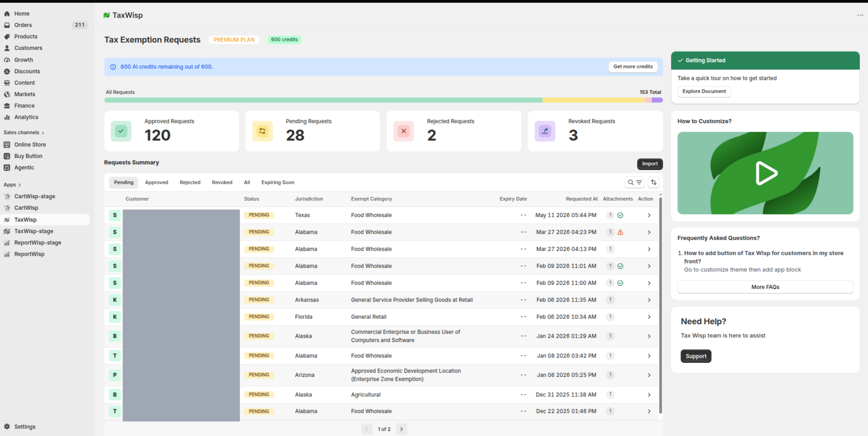Click the More FAQs button
Viewport: 868px width, 436px height.
(765, 287)
